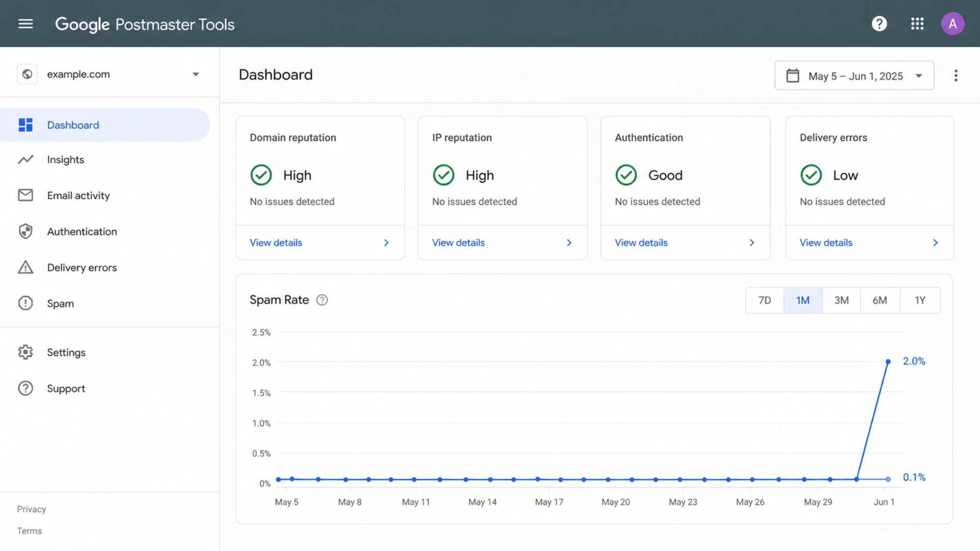Image resolution: width=980 pixels, height=551 pixels.
Task: Click the Authentication shield icon
Action: click(x=26, y=232)
